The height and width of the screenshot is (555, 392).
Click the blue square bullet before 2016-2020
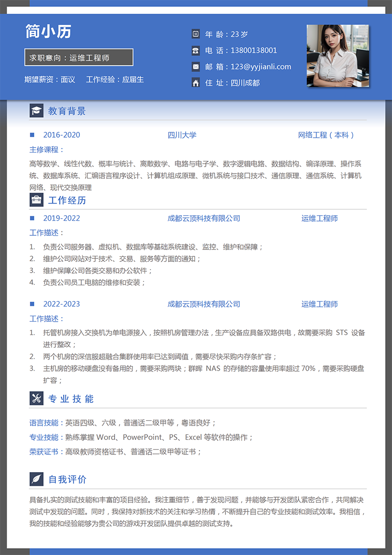[32, 135]
